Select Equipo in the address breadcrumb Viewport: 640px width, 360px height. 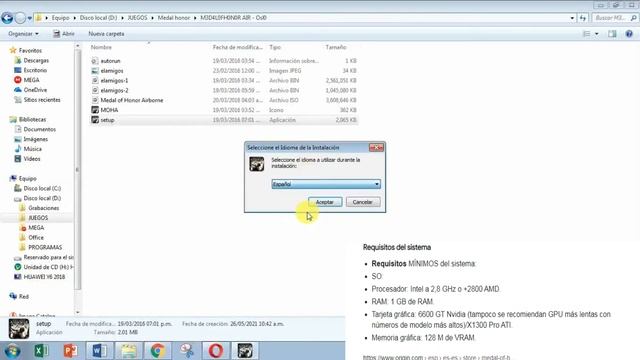(60, 18)
